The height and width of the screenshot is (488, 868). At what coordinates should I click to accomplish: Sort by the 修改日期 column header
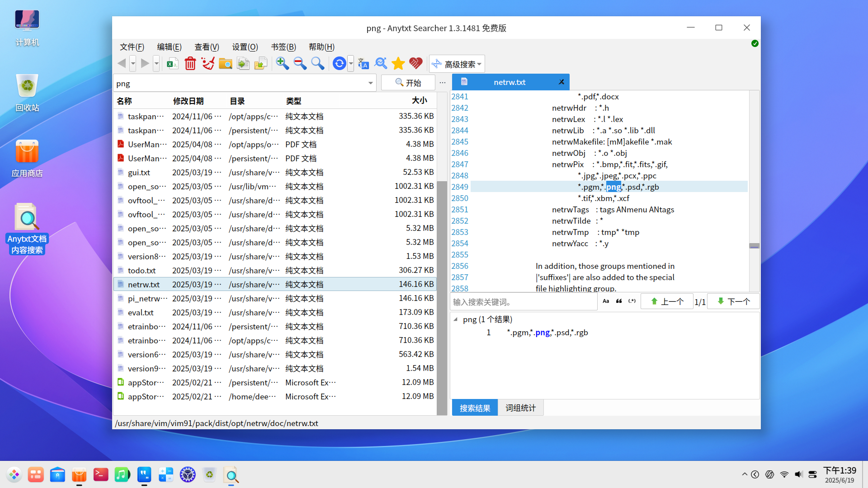[189, 101]
